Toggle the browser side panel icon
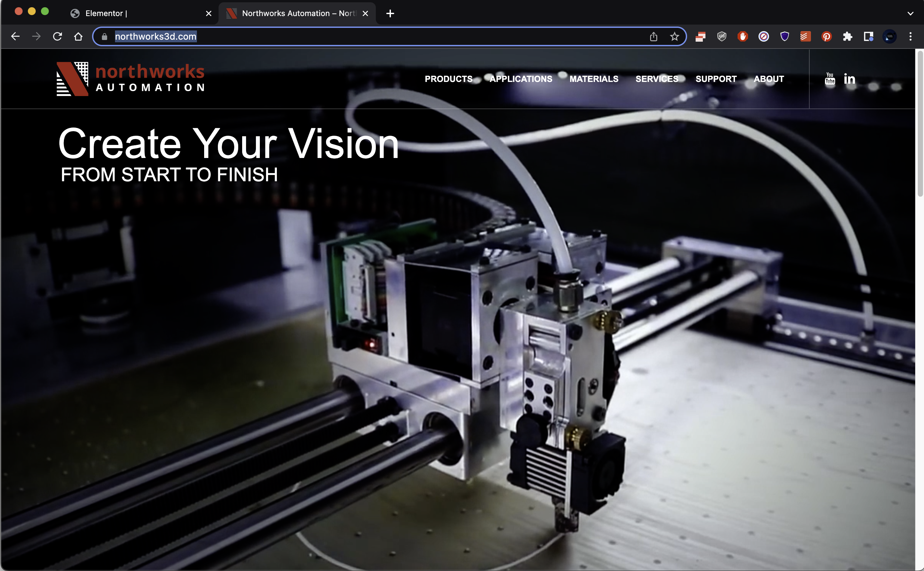This screenshot has width=924, height=571. point(869,37)
